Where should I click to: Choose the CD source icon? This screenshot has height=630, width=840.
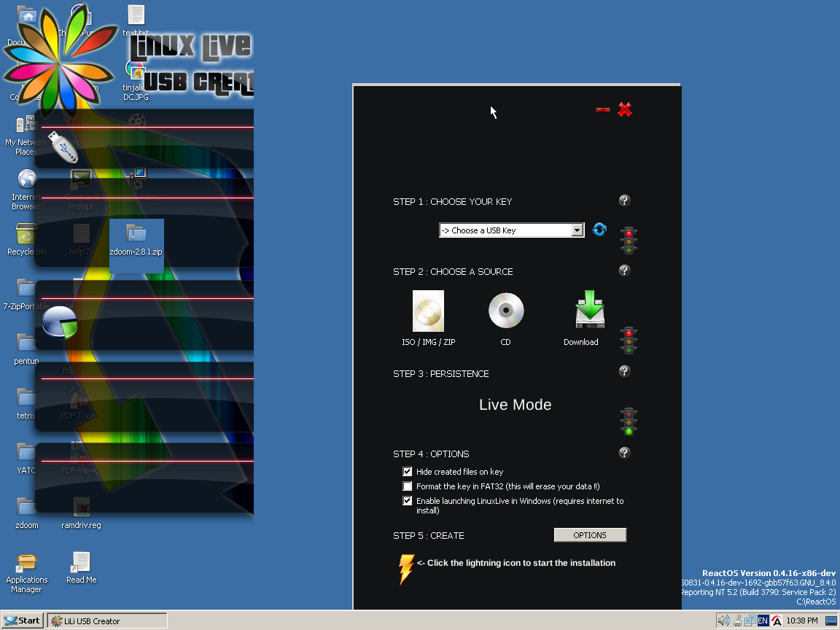506,311
